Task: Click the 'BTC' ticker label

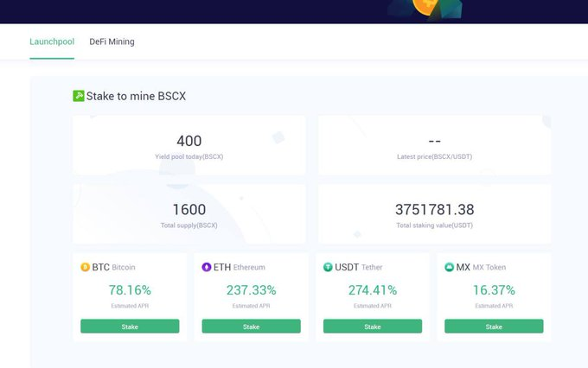Action: pyautogui.click(x=101, y=267)
